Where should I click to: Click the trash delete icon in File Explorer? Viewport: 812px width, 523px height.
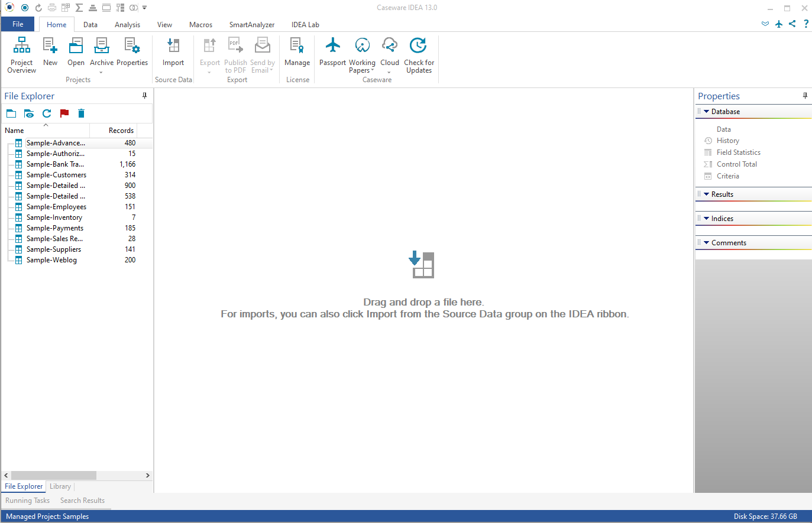[82, 113]
